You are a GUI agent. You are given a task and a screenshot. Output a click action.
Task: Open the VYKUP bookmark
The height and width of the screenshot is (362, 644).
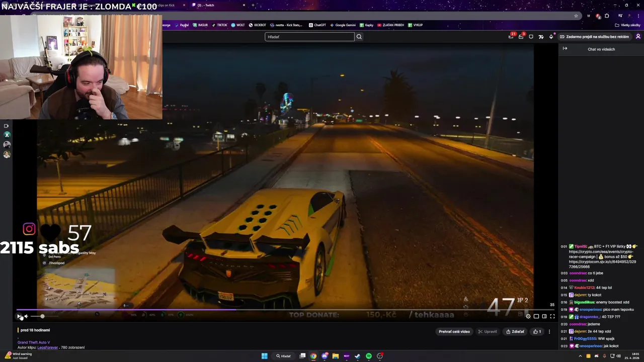click(x=415, y=25)
